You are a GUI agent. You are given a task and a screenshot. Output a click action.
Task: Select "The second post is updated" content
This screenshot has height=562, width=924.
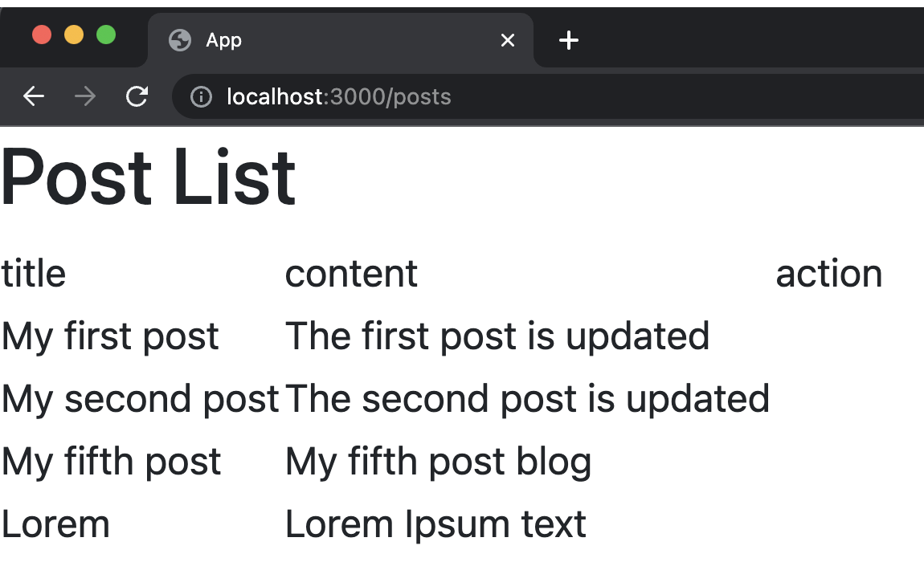coord(527,398)
